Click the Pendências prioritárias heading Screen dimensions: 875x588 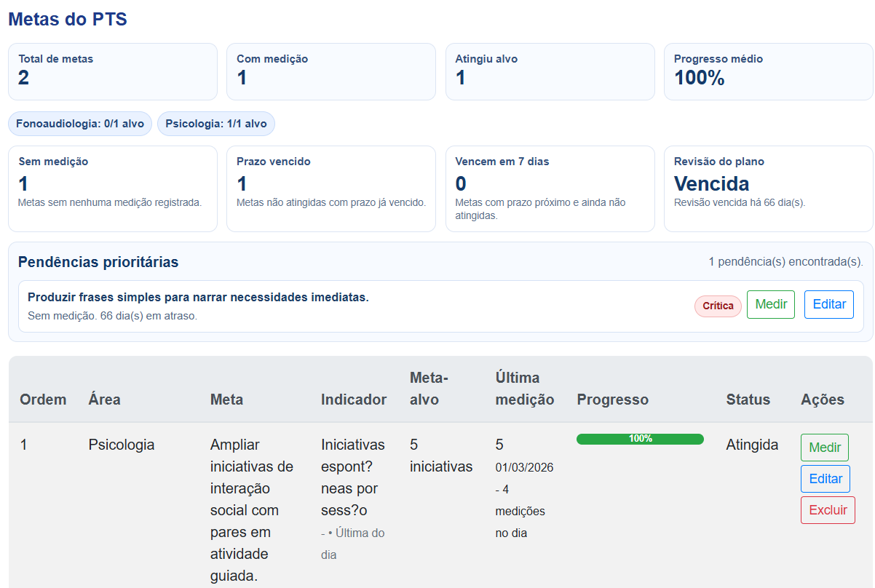[x=98, y=262]
